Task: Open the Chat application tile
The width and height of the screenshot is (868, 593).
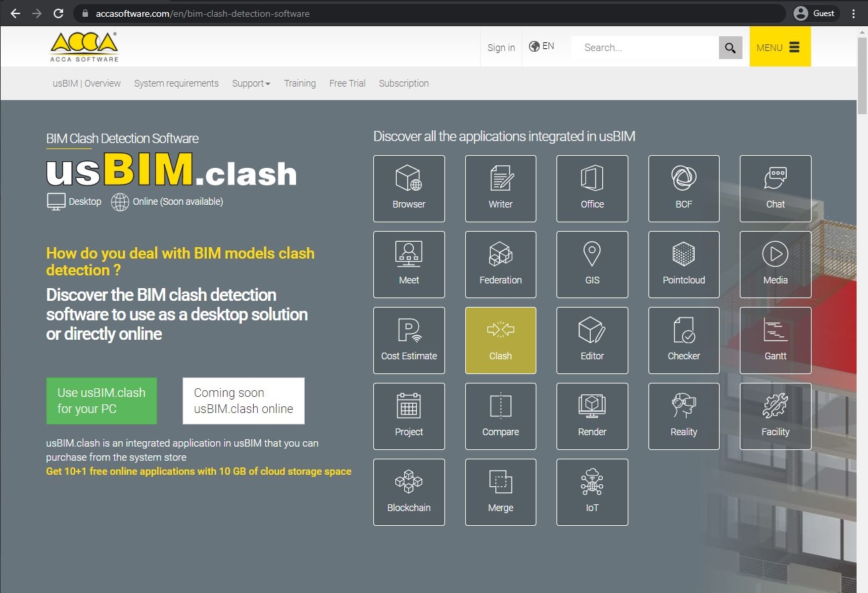Action: pos(775,189)
